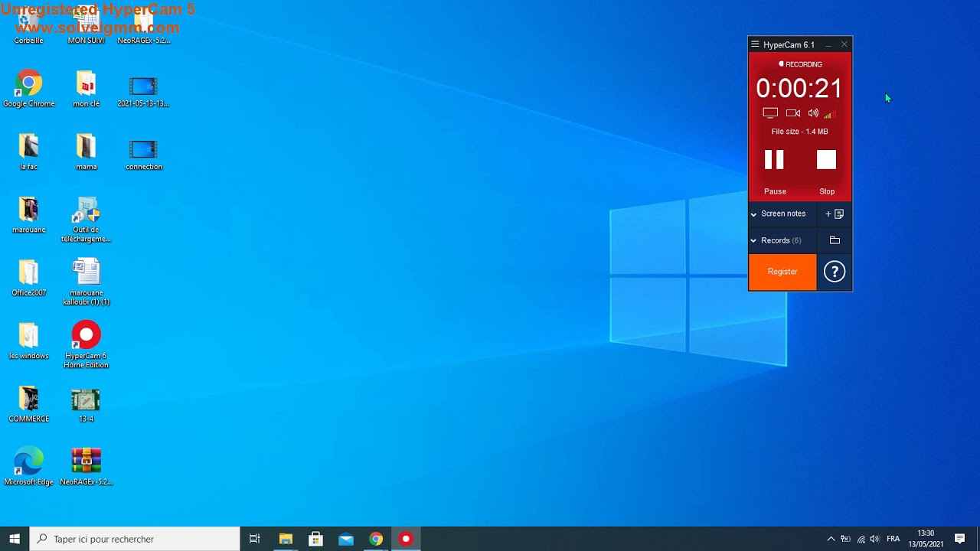Click the audio level bars indicator in HyperCam
Viewport: 980px width, 551px height.
[828, 114]
